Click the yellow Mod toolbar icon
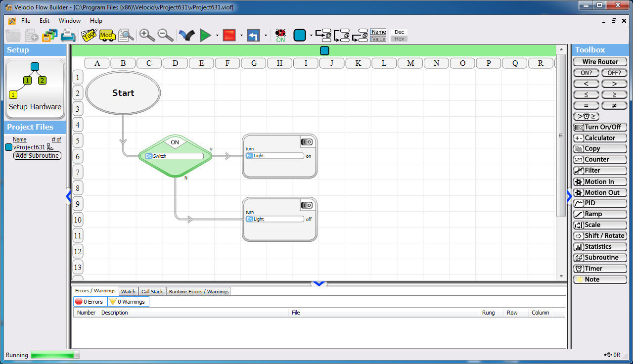 point(106,35)
